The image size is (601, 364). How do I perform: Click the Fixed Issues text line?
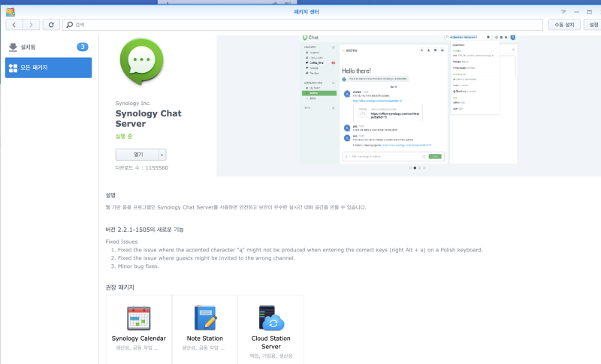coord(122,242)
